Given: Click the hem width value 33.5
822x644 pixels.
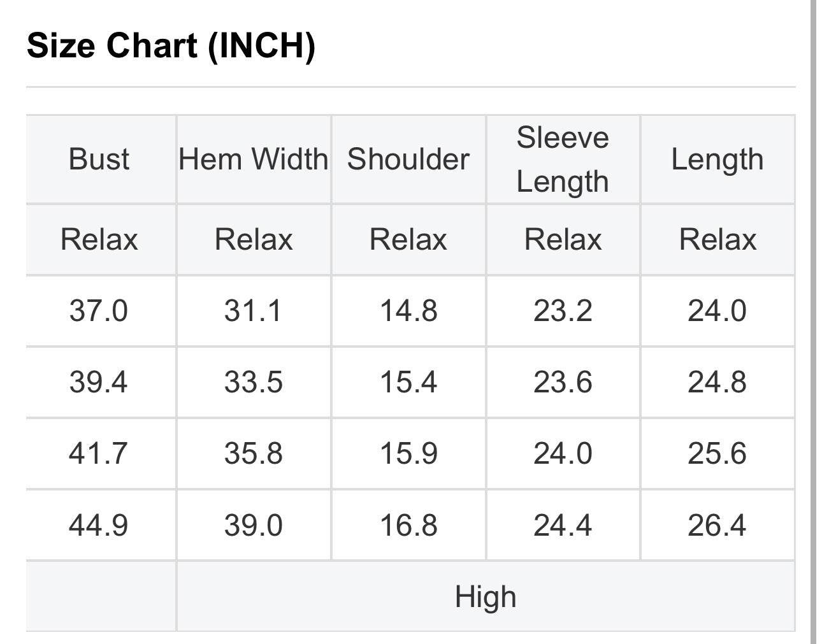Looking at the screenshot, I should [x=254, y=382].
